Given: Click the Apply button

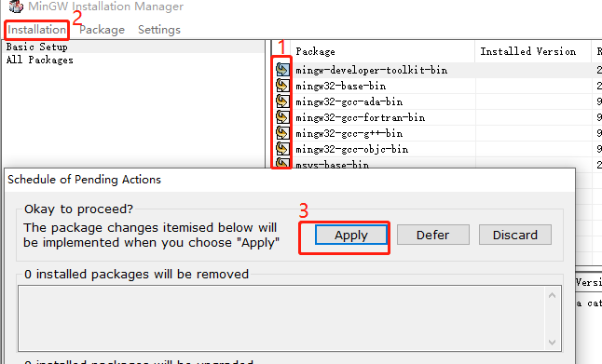Looking at the screenshot, I should click(x=351, y=235).
